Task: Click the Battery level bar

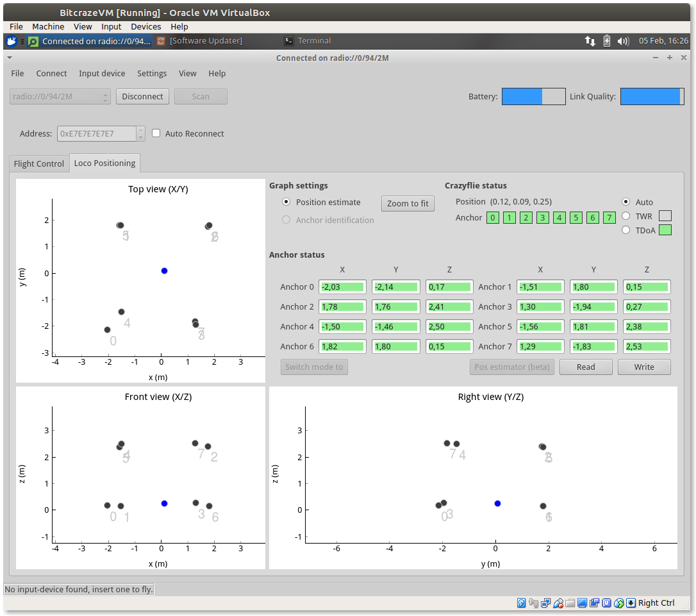Action: 534,96
